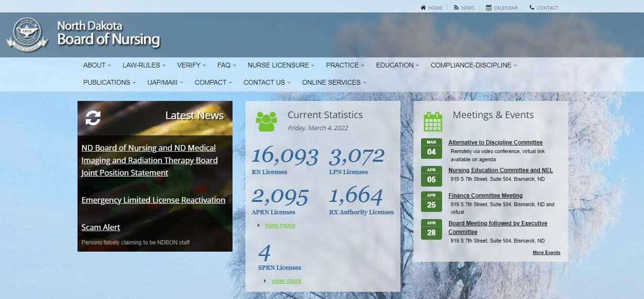
Task: Click the More Events link
Action: click(546, 253)
